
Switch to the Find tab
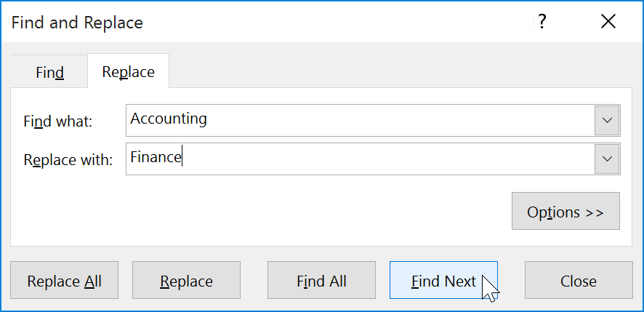[49, 72]
